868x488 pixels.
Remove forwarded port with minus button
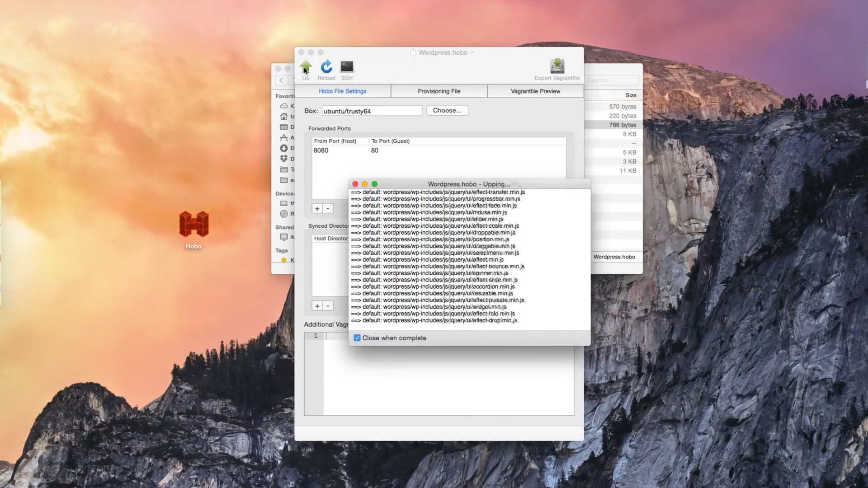point(328,208)
